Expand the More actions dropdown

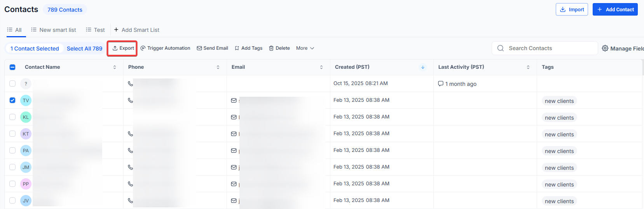click(x=305, y=48)
